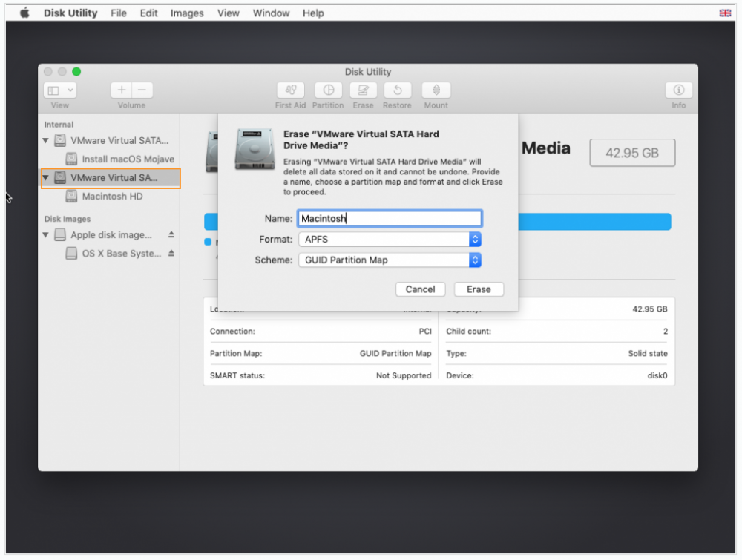The image size is (742, 560).
Task: Click the add volume plus button
Action: [122, 90]
